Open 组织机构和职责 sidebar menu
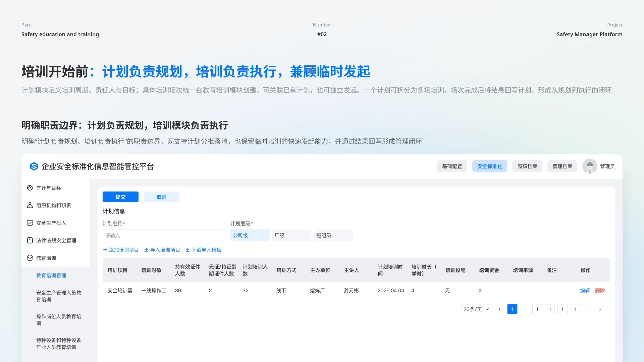This screenshot has height=362, width=644. tap(56, 205)
